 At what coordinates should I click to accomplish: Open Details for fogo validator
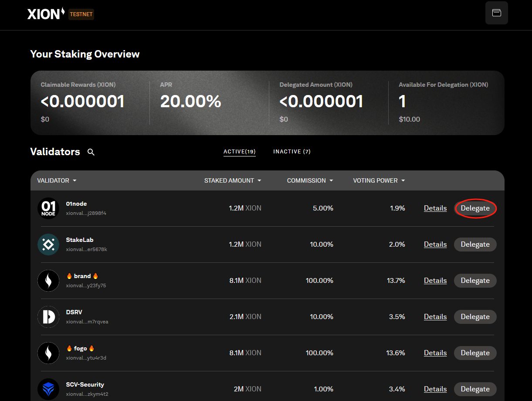coord(435,353)
